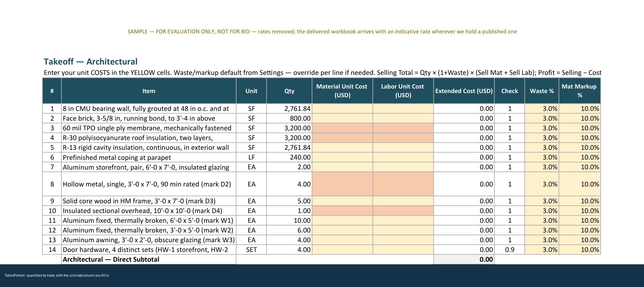
Task: Select the 'Unit' column header
Action: [x=251, y=91]
